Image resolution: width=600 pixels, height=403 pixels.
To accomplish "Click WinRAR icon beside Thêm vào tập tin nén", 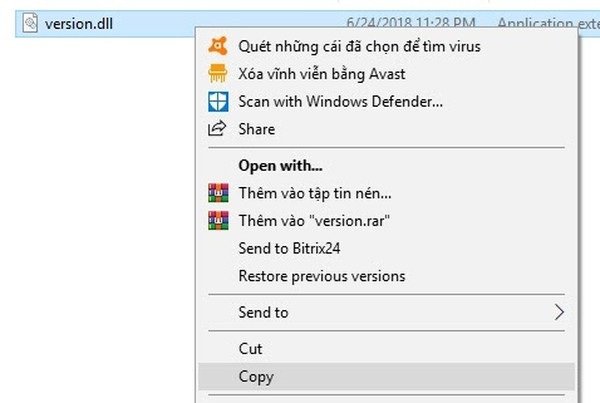I will [x=218, y=193].
